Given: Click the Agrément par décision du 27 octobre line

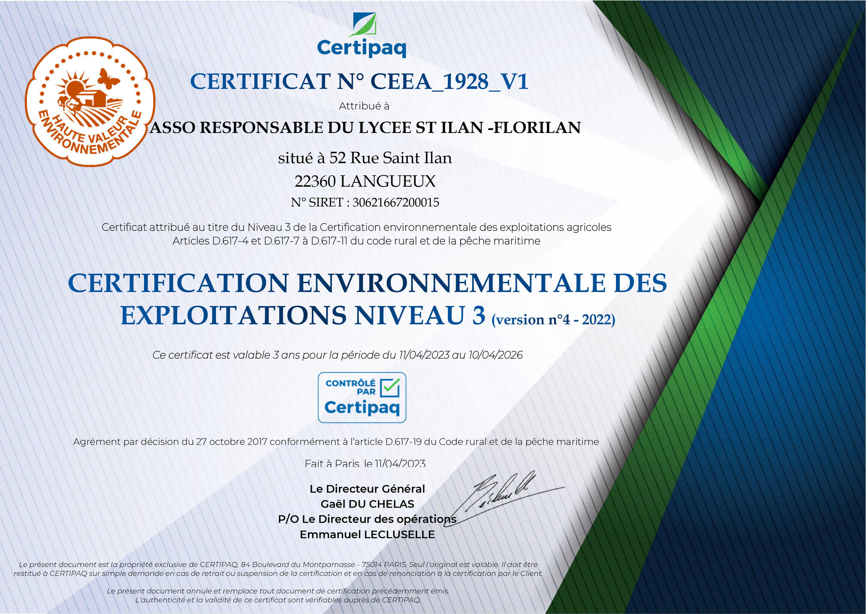Looking at the screenshot, I should 336,442.
